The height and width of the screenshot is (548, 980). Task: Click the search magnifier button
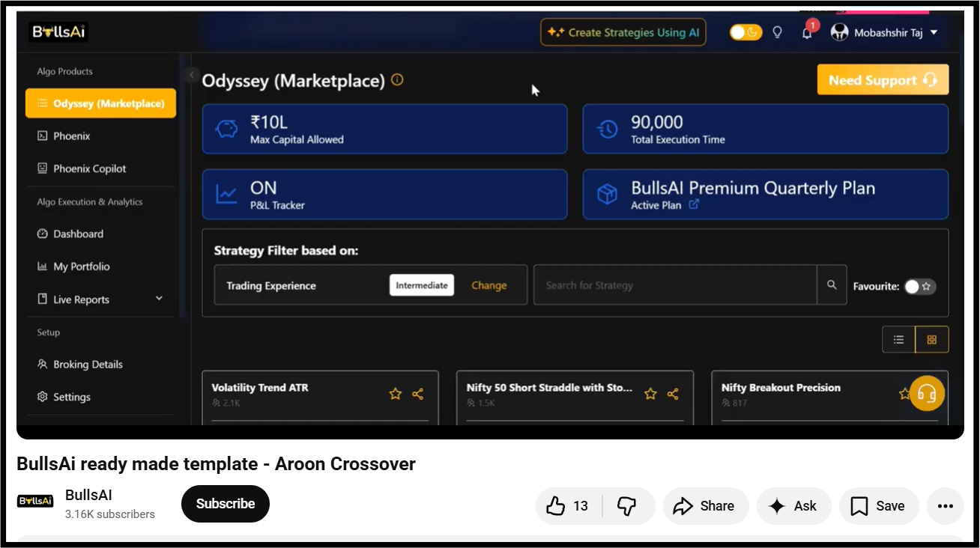[832, 284]
